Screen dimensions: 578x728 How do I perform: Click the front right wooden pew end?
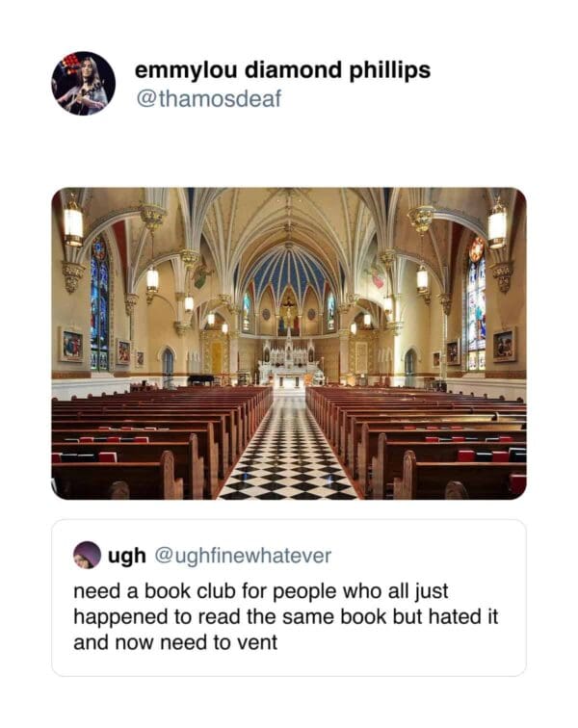tap(408, 474)
